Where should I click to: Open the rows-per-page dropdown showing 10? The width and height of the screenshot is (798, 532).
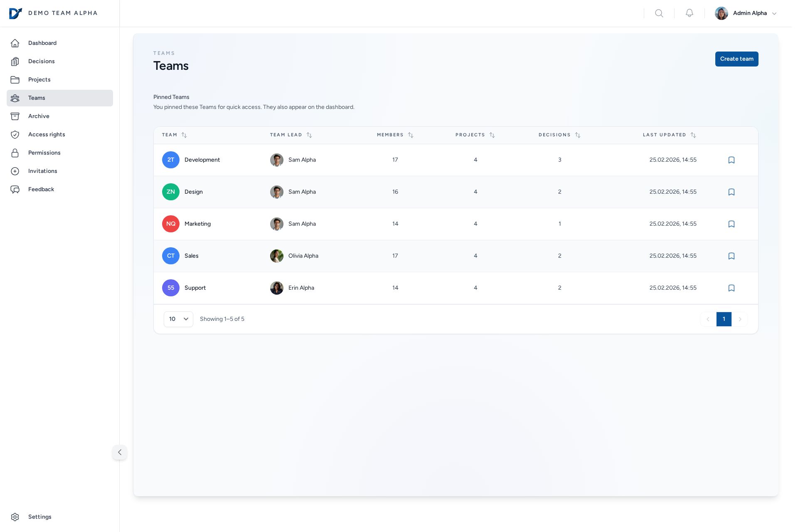[x=178, y=319]
